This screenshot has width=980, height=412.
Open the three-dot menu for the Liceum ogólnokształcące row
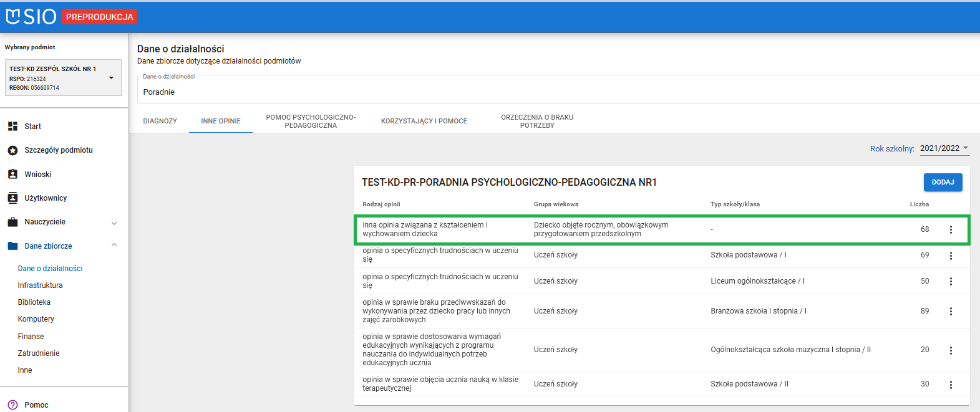[x=951, y=281]
